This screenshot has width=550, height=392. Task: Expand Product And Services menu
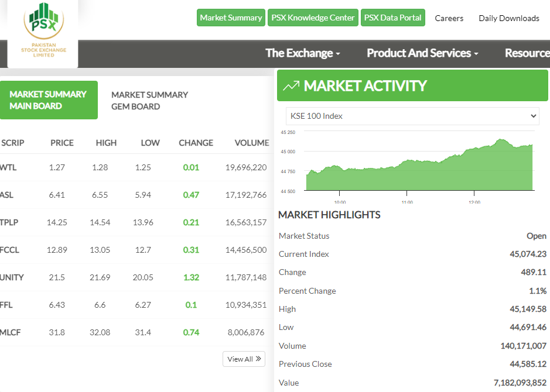[422, 53]
